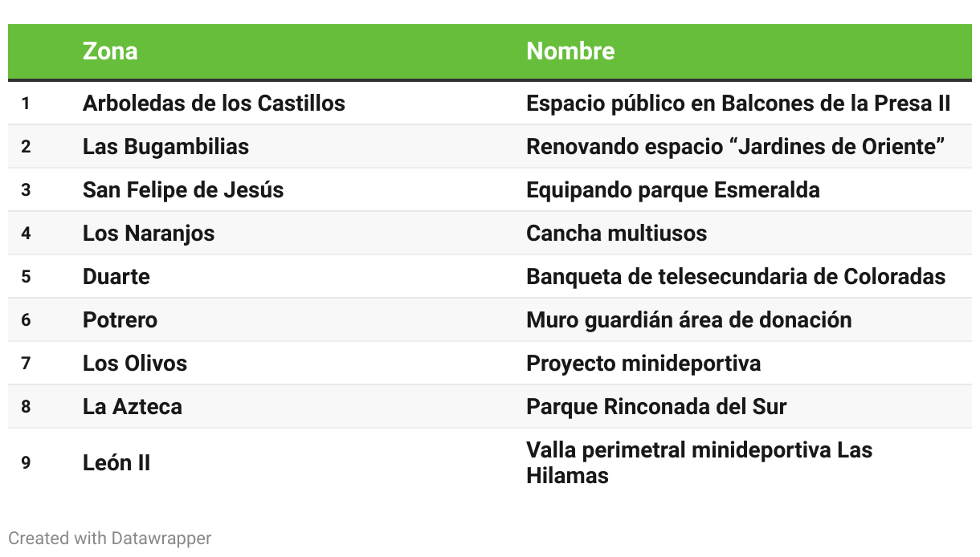Select the Potrero zone entry
Viewport: 980px width, 557px height.
tap(120, 320)
